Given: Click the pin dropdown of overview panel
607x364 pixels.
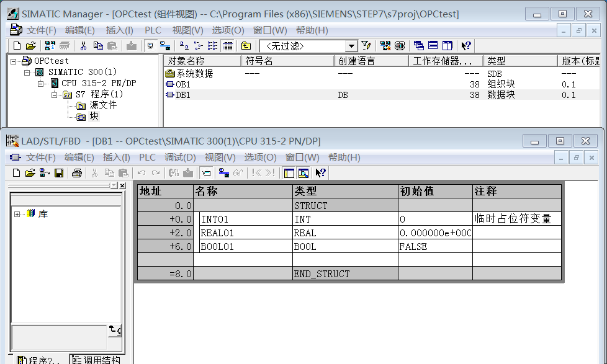Looking at the screenshot, I should click(114, 185).
